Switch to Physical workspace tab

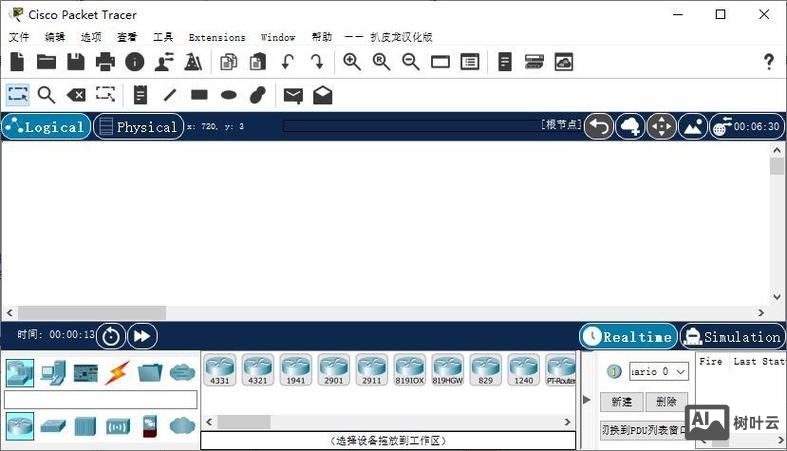(x=139, y=127)
